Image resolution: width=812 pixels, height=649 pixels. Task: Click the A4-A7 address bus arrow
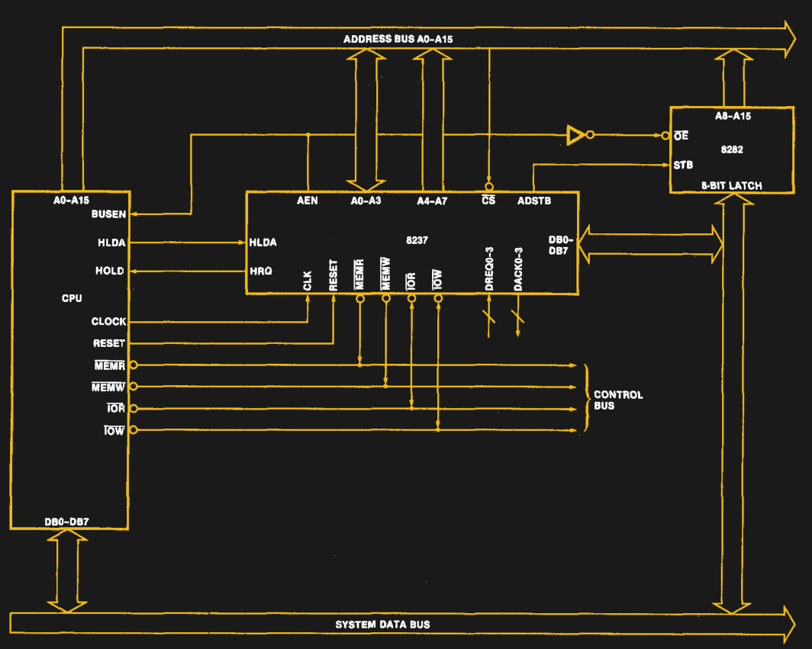point(431,114)
